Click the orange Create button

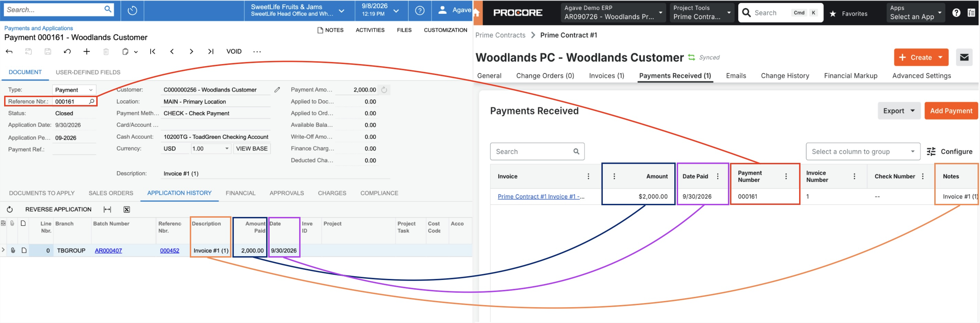pyautogui.click(x=921, y=58)
